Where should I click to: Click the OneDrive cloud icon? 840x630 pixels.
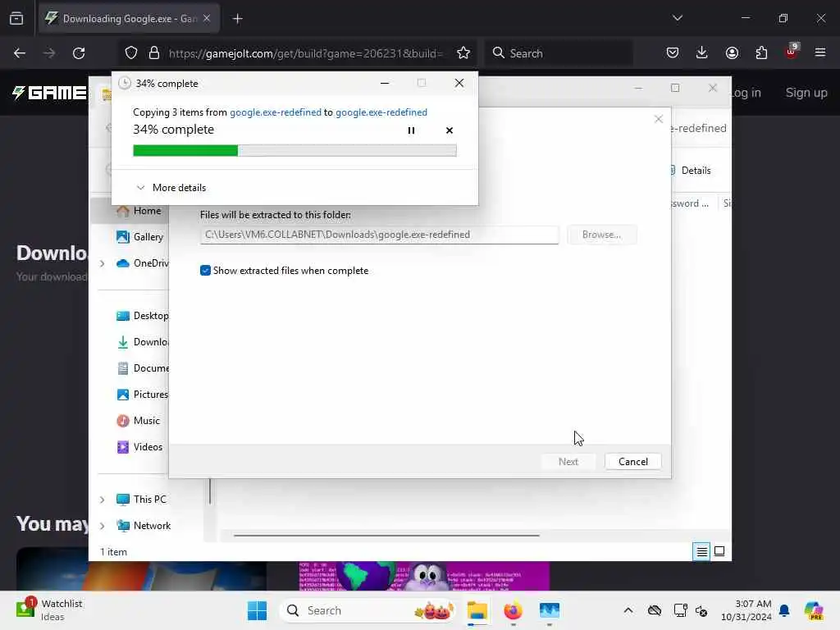[x=123, y=263]
